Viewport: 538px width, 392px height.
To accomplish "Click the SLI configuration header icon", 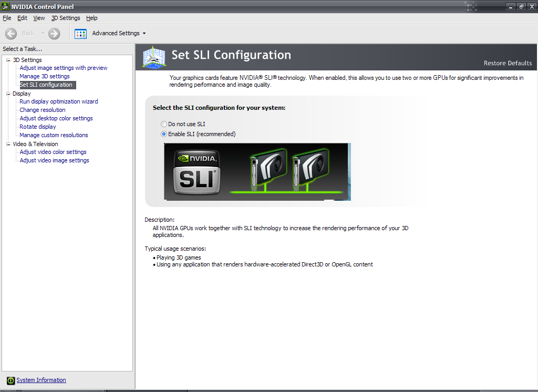I will 154,57.
